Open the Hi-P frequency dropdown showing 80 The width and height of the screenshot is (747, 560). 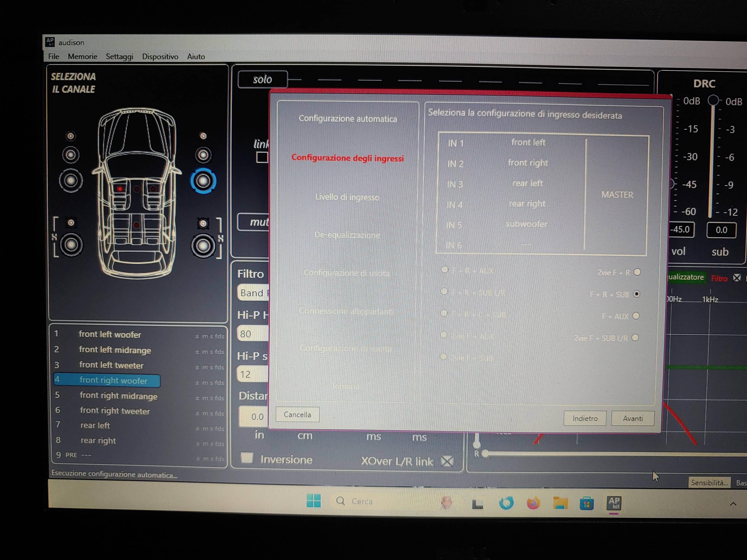pos(253,334)
